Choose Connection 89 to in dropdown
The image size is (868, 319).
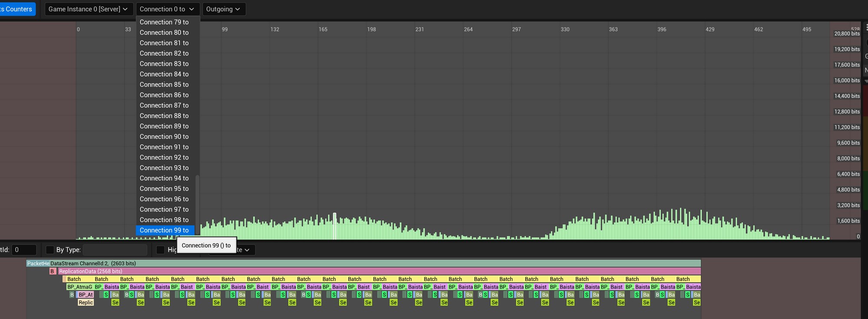(x=165, y=126)
